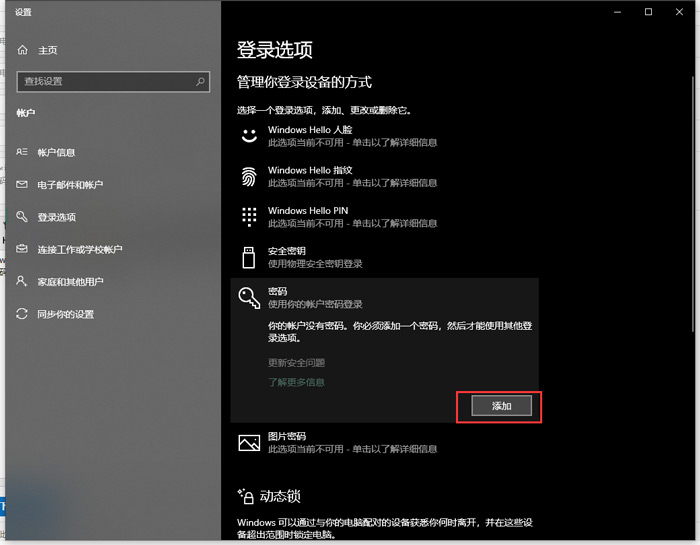Viewport: 700px width, 545px height.
Task: Click the security key USB icon
Action: coord(249,258)
